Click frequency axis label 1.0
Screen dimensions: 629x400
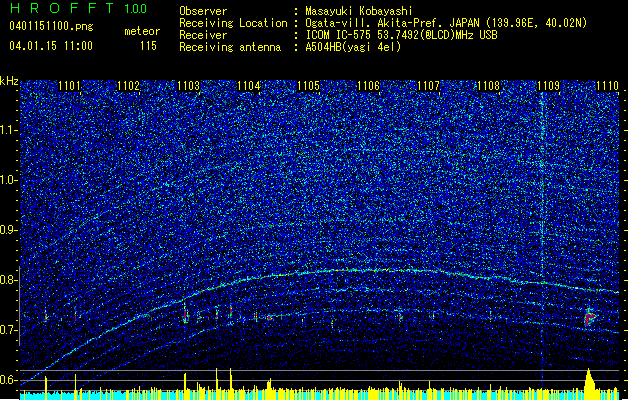click(9, 180)
